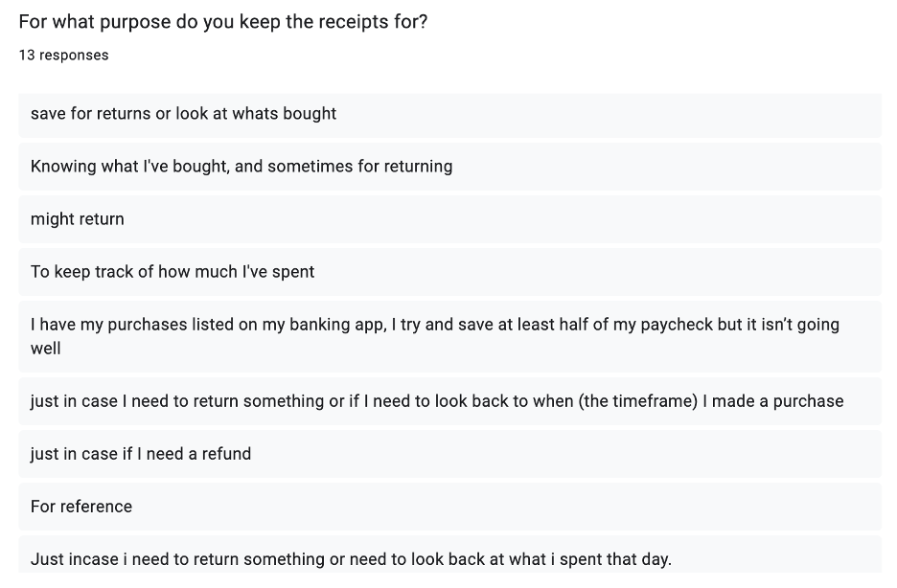Click the word 'receipts' in the question
The image size is (897, 588).
[x=353, y=23]
